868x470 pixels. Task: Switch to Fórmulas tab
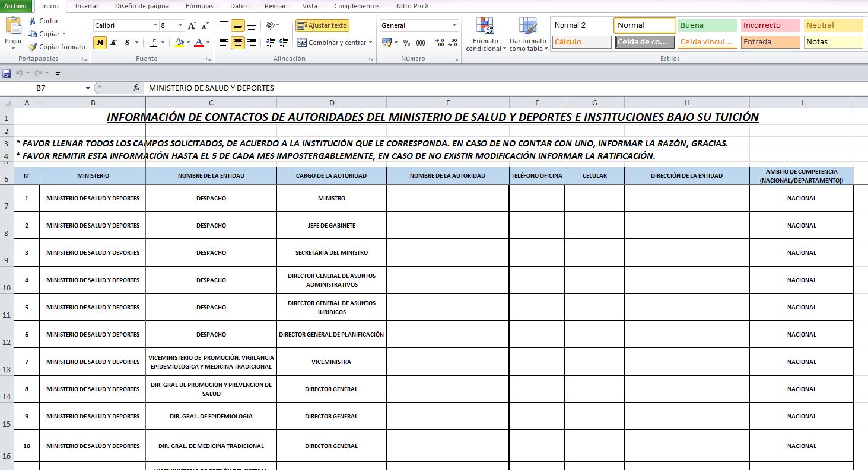pyautogui.click(x=200, y=6)
